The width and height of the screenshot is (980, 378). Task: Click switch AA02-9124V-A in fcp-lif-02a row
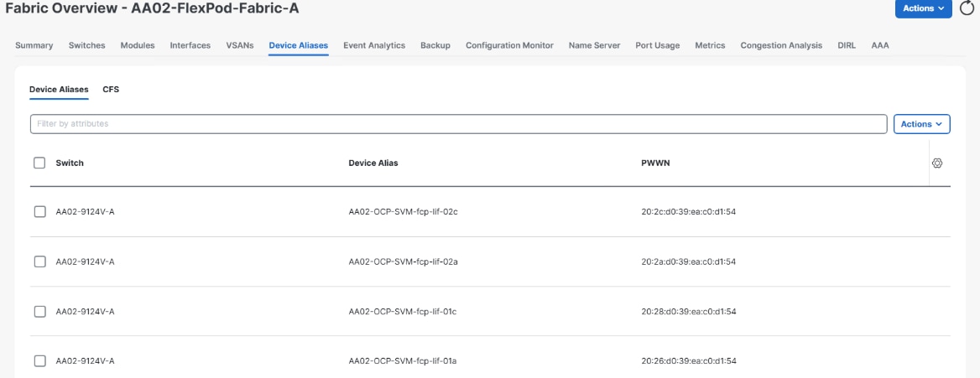(x=85, y=261)
